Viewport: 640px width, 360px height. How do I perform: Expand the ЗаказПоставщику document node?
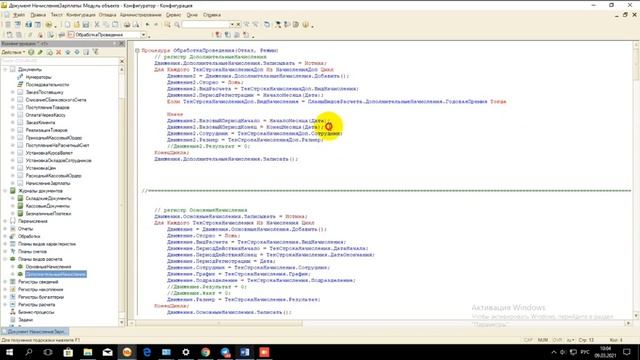coord(13,92)
